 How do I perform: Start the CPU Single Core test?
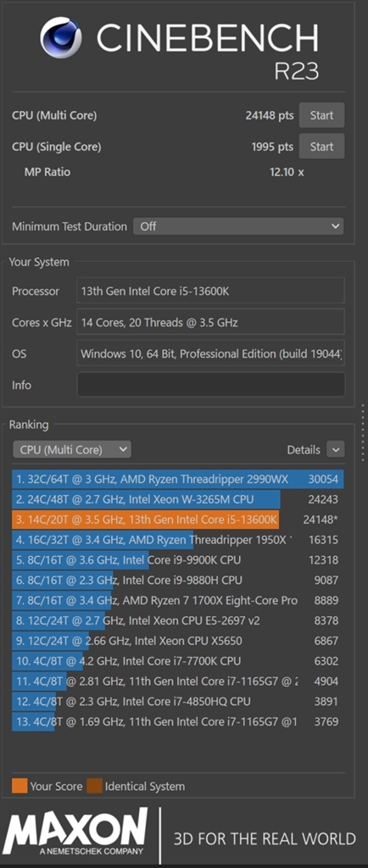(321, 146)
